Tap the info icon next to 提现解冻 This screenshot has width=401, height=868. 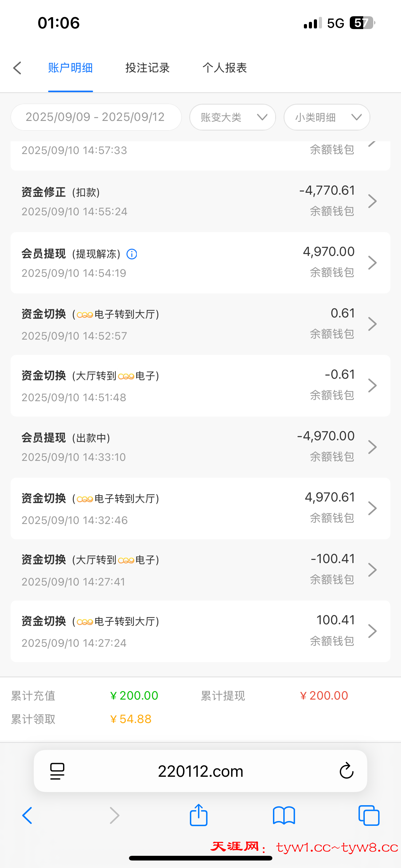pyautogui.click(x=132, y=254)
